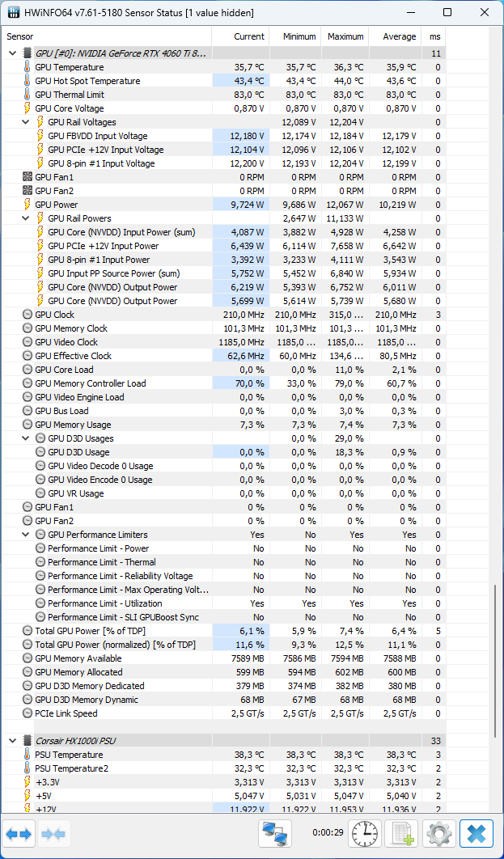504x859 pixels.
Task: Select the GPU Memory Usage row
Action: coord(223,425)
